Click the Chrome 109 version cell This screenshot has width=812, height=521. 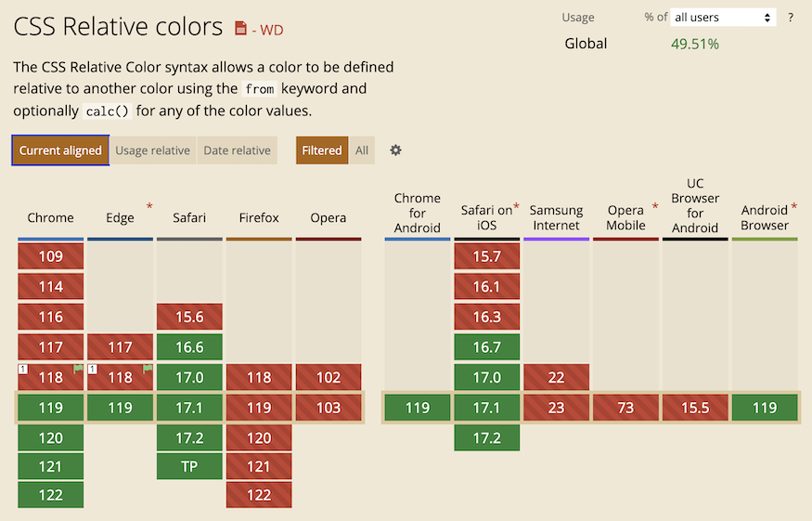(51, 256)
